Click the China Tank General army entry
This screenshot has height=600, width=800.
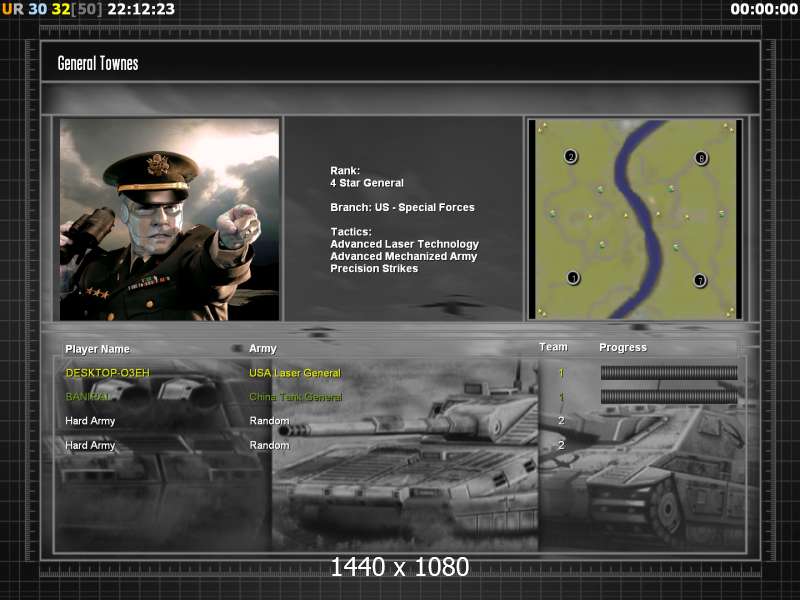pos(296,396)
